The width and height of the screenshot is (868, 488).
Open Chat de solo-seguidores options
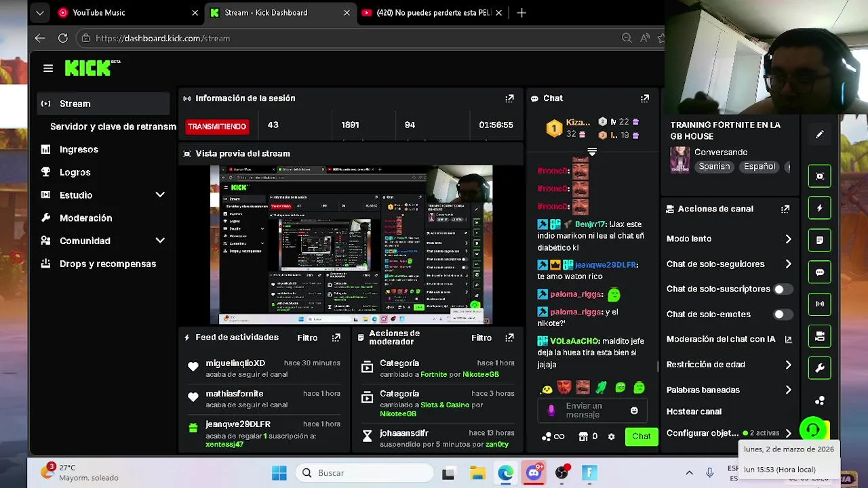tap(729, 264)
